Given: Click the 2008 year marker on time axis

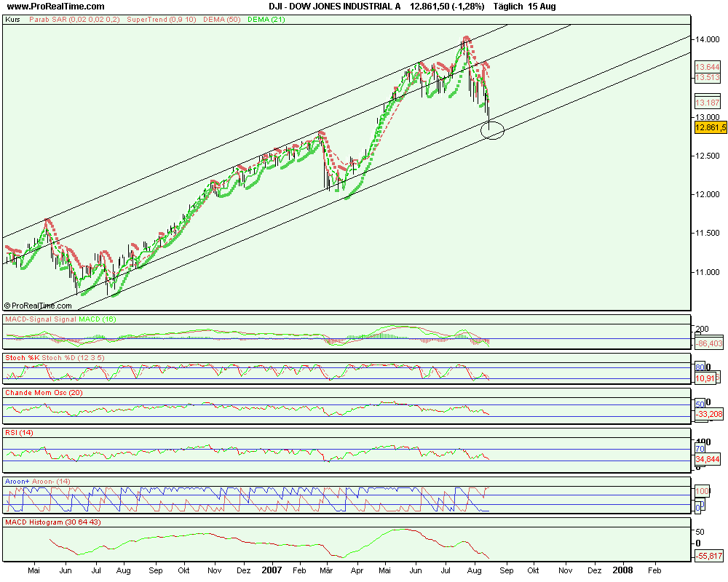Looking at the screenshot, I should click(x=622, y=570).
